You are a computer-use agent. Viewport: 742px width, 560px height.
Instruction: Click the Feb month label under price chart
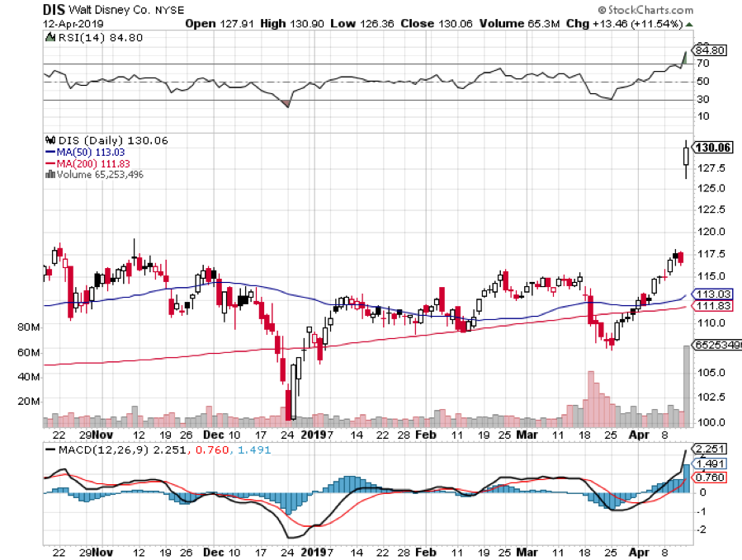click(x=426, y=435)
